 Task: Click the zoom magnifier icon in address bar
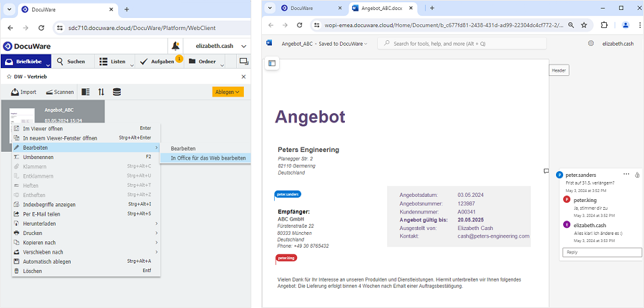(x=571, y=25)
